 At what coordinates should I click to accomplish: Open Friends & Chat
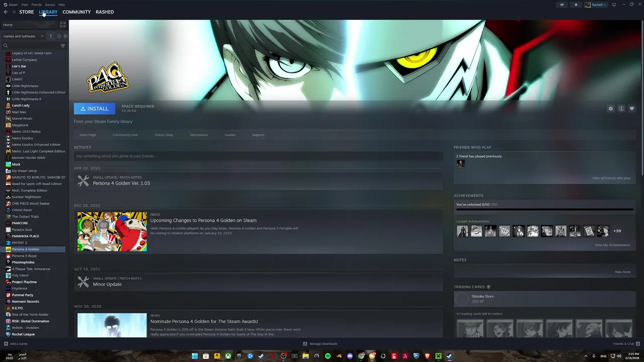(625, 344)
